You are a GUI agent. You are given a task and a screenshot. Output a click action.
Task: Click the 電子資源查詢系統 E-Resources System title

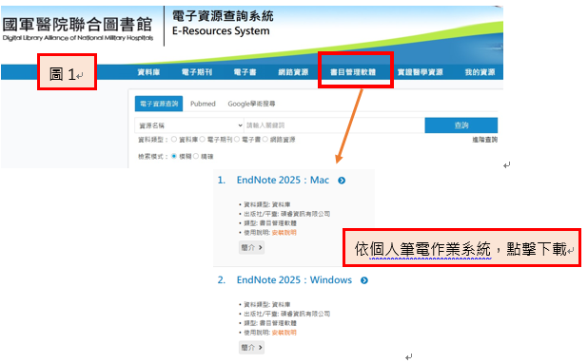click(x=223, y=23)
